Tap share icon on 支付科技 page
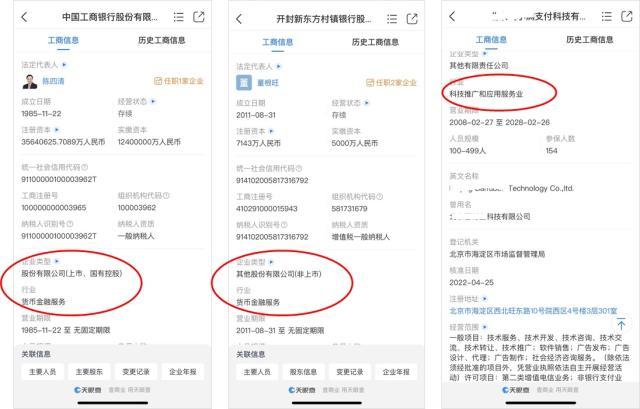 (627, 16)
